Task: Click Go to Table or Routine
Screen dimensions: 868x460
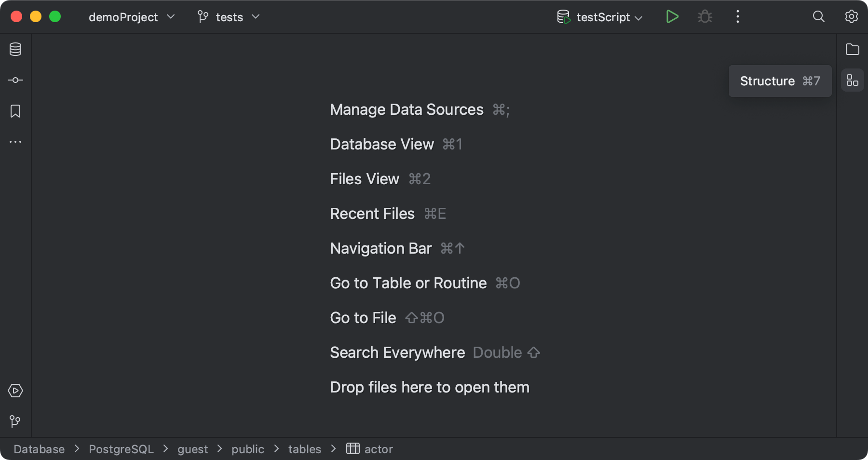Action: point(407,283)
